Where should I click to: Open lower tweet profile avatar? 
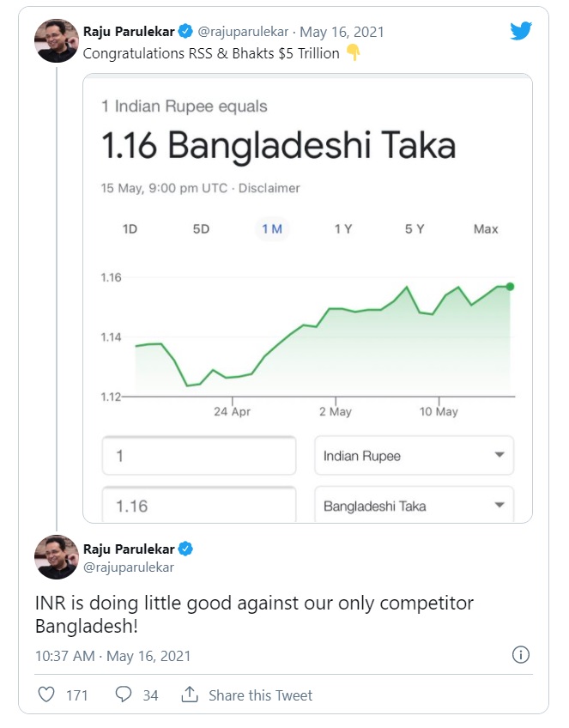[x=57, y=557]
